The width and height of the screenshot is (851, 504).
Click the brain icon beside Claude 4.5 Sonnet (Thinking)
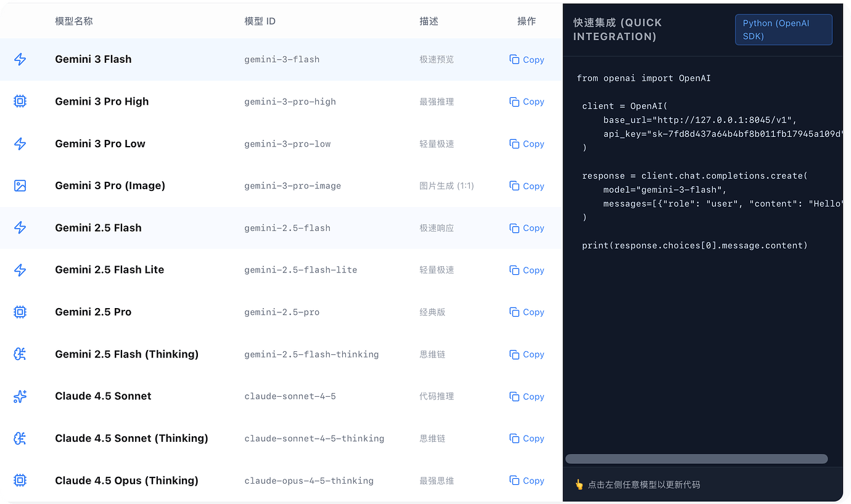20,438
